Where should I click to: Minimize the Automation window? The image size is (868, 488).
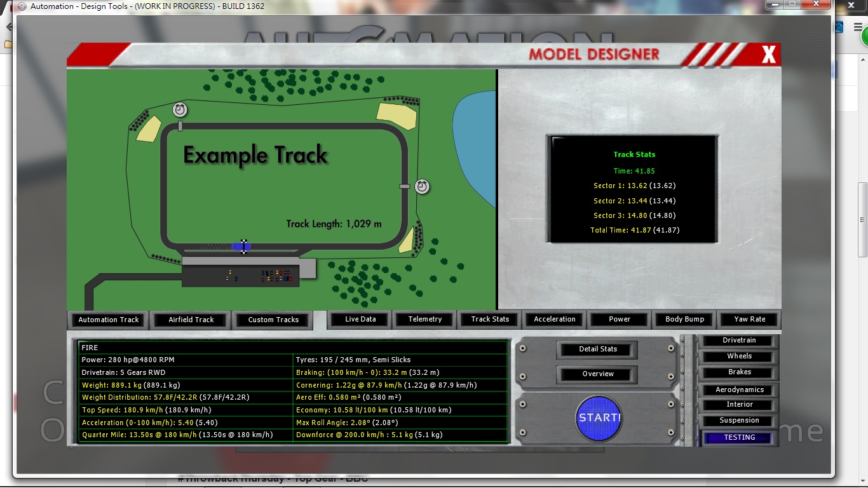(x=774, y=4)
